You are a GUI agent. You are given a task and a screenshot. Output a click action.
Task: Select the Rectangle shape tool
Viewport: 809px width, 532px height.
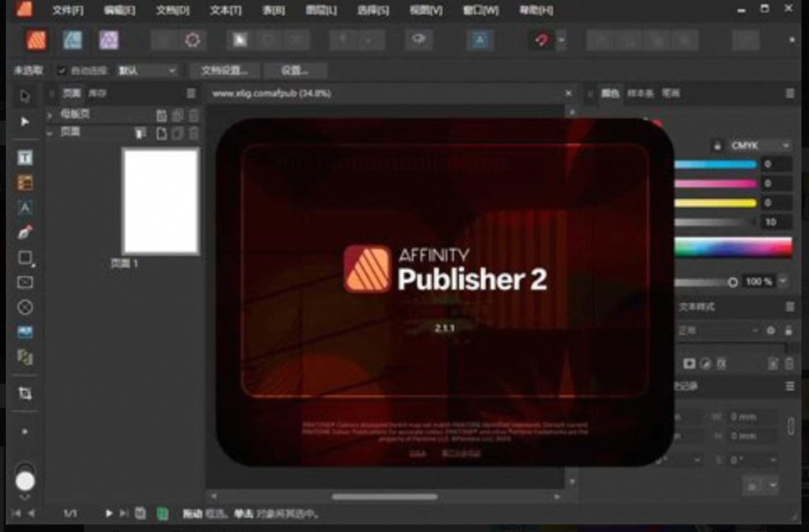pos(25,258)
